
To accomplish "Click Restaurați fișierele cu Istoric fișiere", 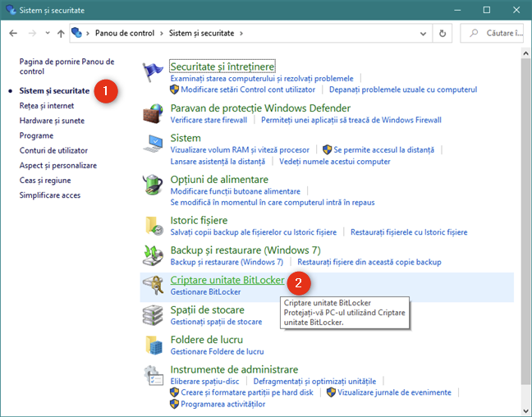I will pos(409,232).
